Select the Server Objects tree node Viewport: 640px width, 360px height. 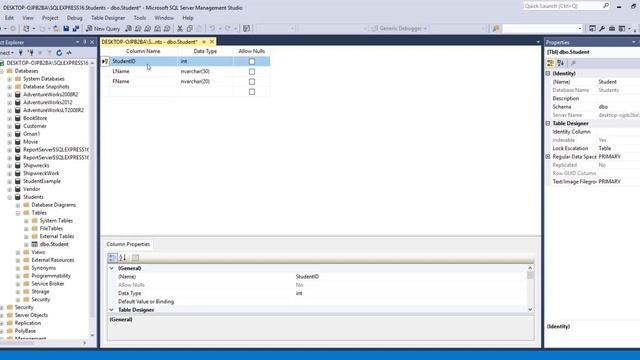point(31,315)
